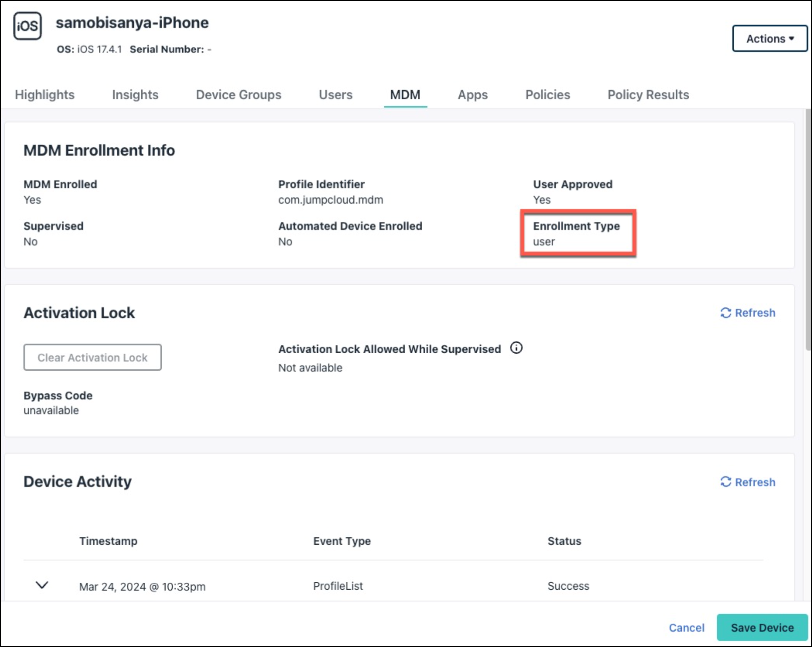Refresh the Activation Lock section
Image resolution: width=812 pixels, height=647 pixels.
tap(747, 313)
